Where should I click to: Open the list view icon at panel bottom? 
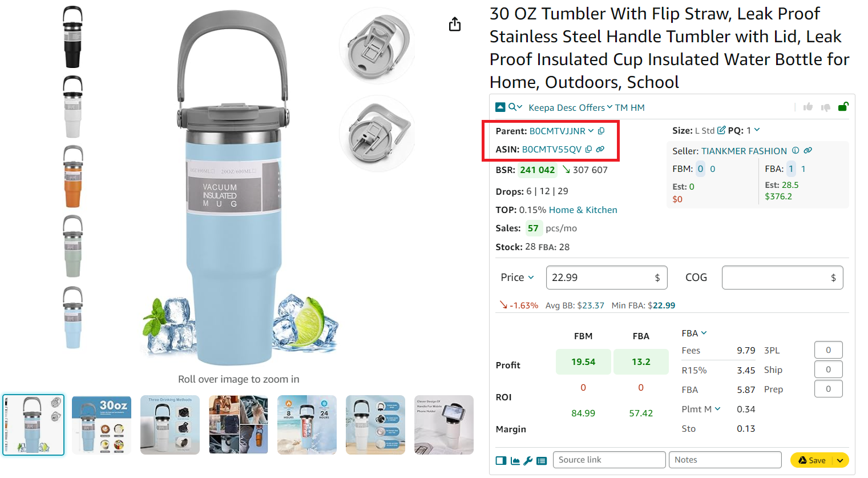tap(542, 460)
